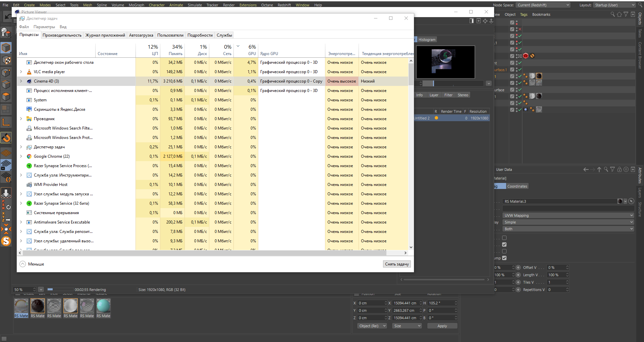Activate Edges mode in left toolbar
Image resolution: width=644 pixels, height=342 pixels.
tap(6, 85)
